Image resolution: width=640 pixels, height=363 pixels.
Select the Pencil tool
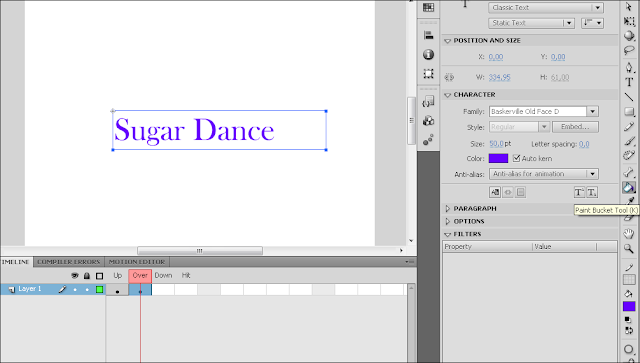629,127
